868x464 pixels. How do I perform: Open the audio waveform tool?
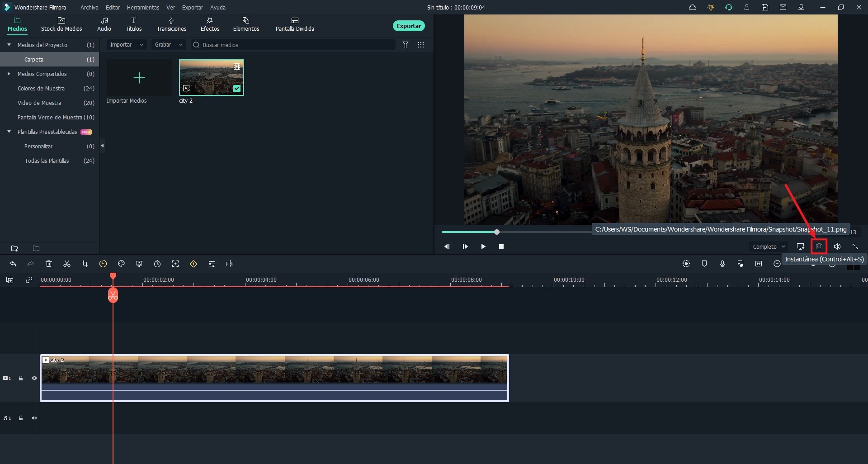[230, 264]
